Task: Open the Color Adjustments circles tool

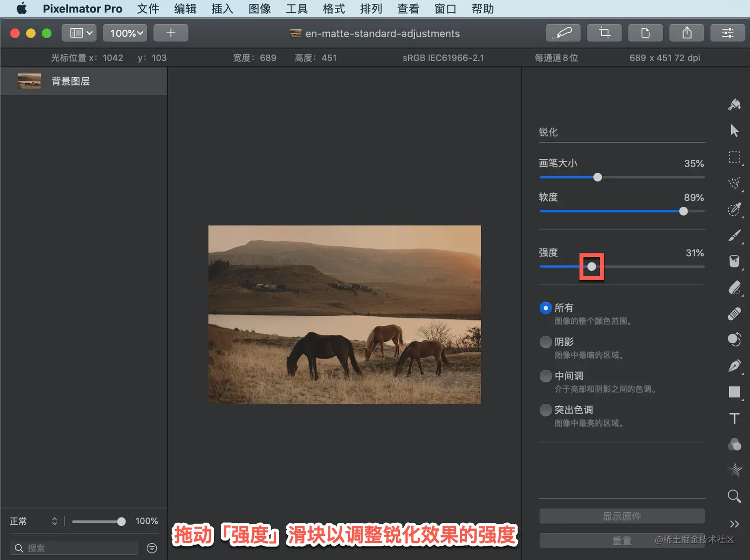Action: (735, 444)
